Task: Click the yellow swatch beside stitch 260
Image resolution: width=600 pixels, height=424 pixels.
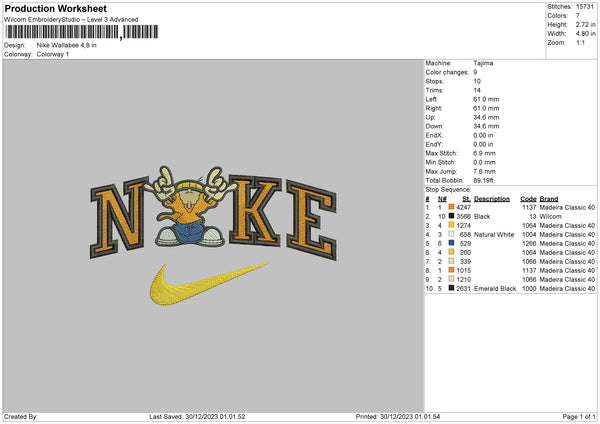Action: click(x=452, y=252)
